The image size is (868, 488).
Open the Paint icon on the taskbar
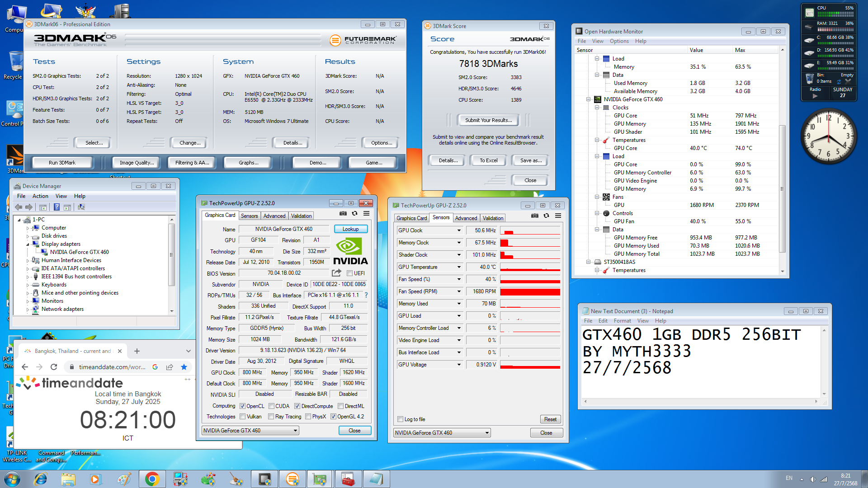(124, 479)
